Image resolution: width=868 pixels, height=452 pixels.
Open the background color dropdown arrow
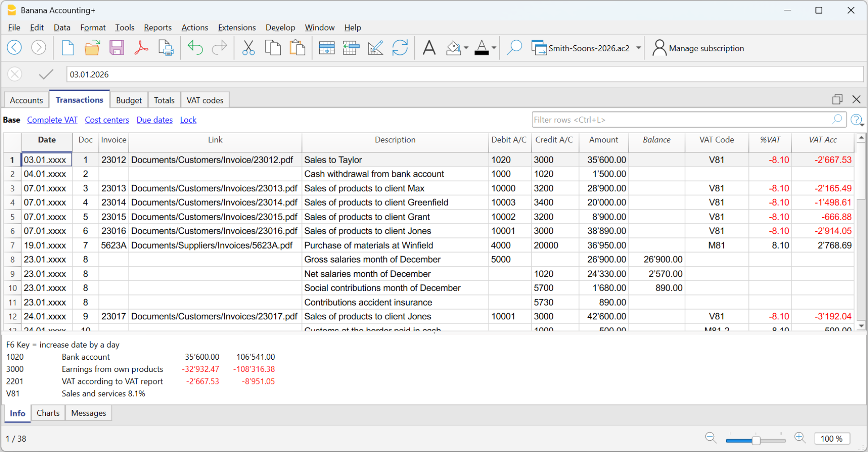[x=466, y=48]
